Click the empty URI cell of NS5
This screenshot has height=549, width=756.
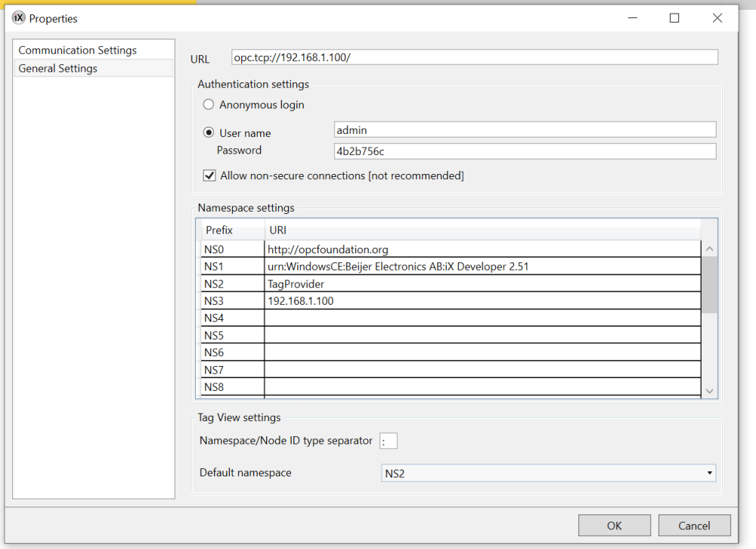click(x=482, y=335)
